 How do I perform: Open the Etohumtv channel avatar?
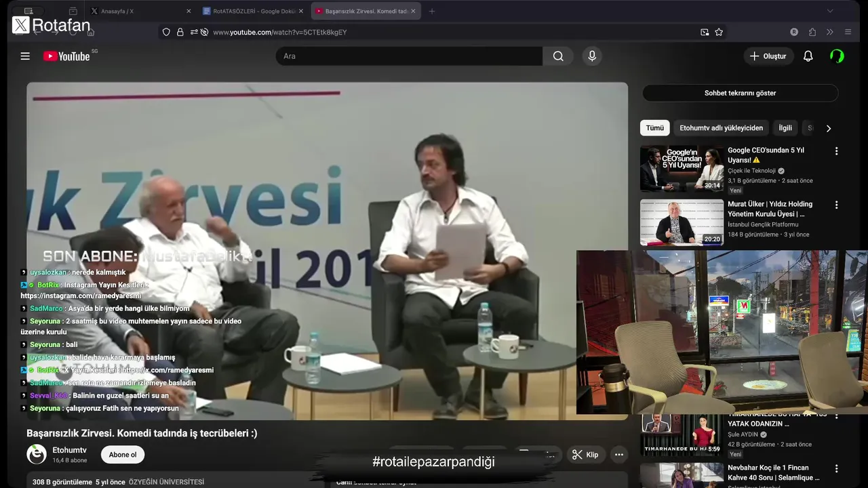pyautogui.click(x=37, y=454)
